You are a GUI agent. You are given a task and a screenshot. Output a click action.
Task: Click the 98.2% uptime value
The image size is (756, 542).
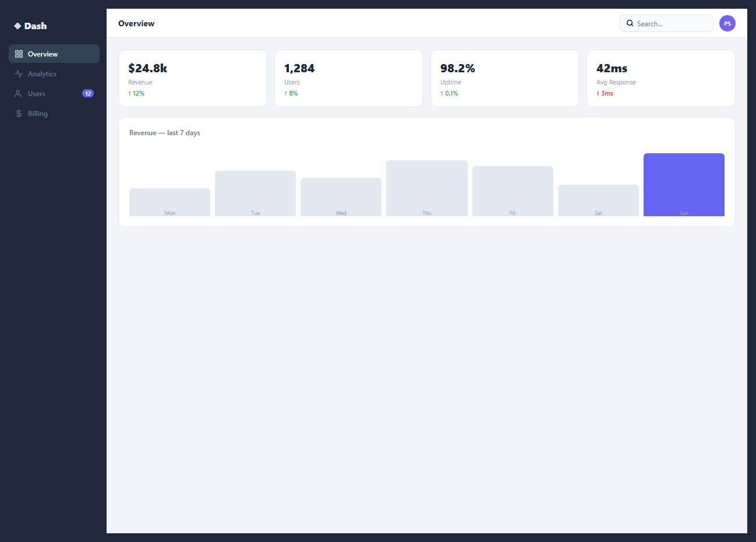pos(458,68)
